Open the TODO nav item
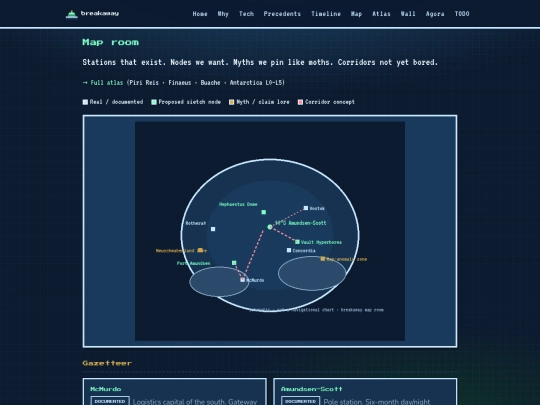Image resolution: width=540 pixels, height=405 pixels. tap(462, 14)
